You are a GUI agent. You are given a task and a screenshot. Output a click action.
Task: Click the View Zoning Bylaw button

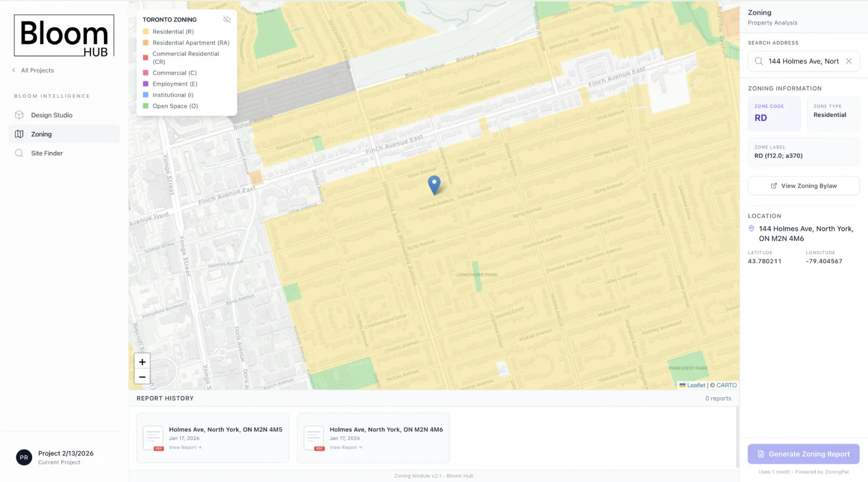[x=803, y=186]
